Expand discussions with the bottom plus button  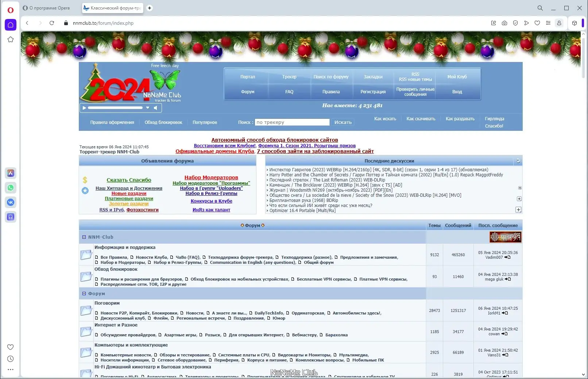[518, 210]
